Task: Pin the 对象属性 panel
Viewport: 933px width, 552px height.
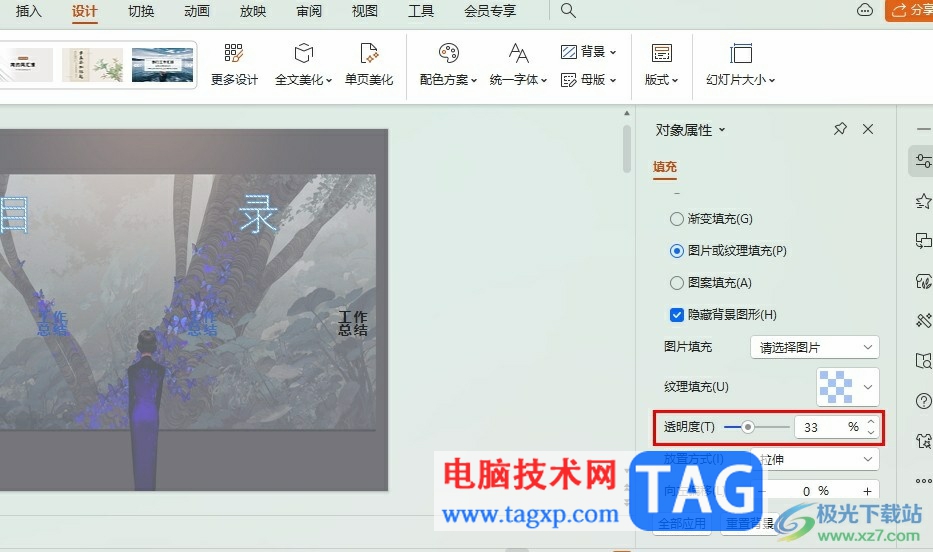Action: coord(840,128)
